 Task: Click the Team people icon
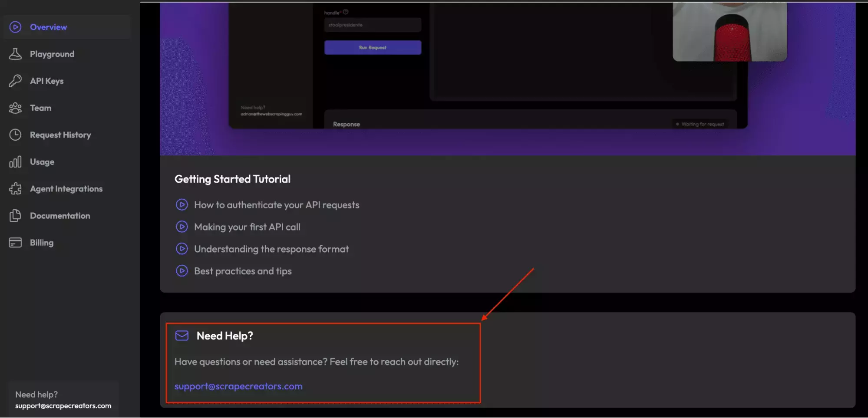(x=15, y=108)
